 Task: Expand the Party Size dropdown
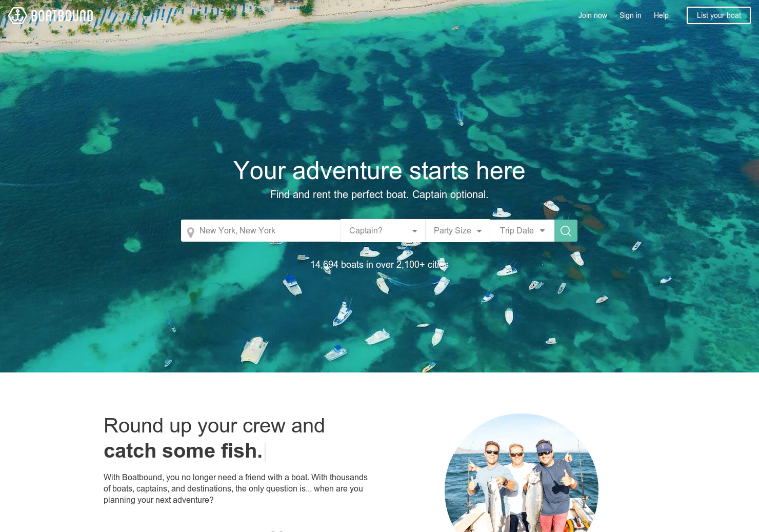(x=457, y=231)
